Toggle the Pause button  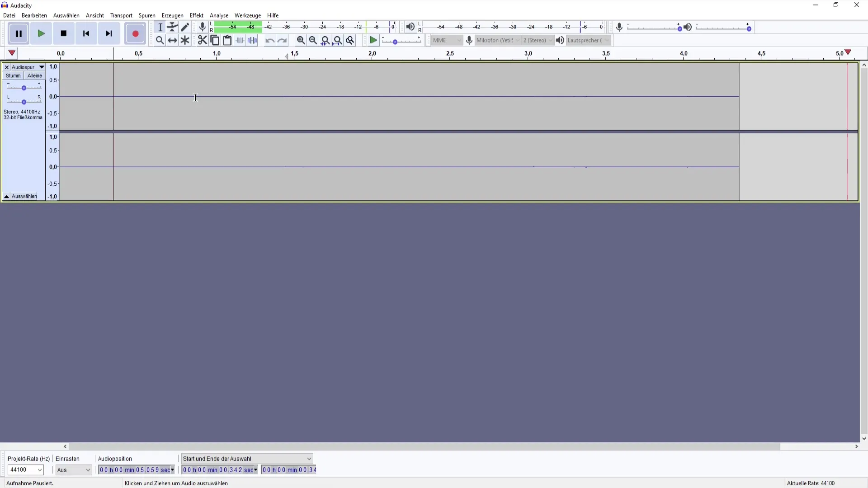pyautogui.click(x=19, y=33)
